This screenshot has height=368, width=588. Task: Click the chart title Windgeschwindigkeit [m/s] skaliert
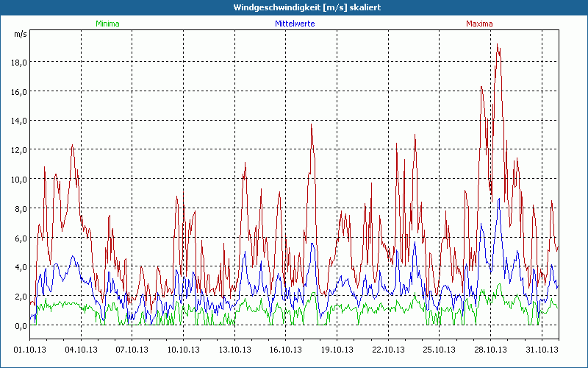[307, 7]
